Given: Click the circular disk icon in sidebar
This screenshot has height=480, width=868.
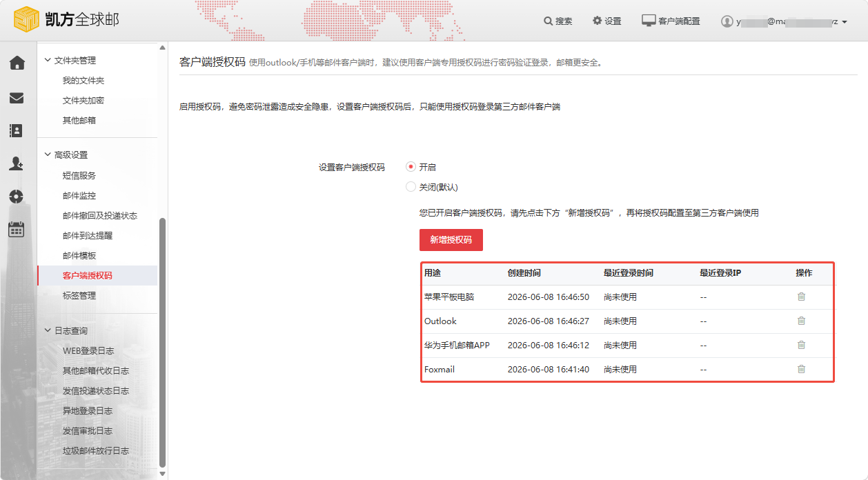Looking at the screenshot, I should click(17, 196).
